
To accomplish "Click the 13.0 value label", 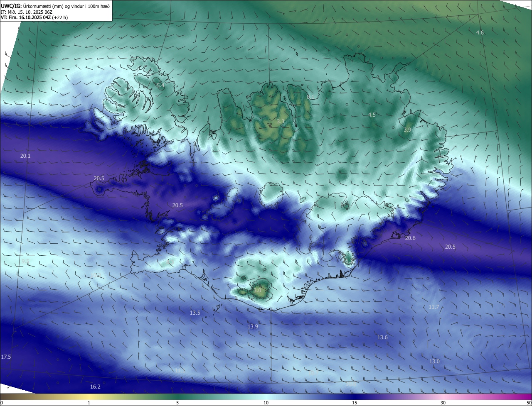I will click(434, 361).
